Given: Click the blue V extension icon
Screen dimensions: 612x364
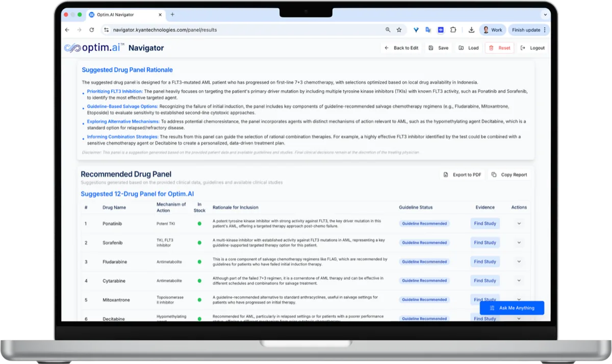Looking at the screenshot, I should pyautogui.click(x=416, y=30).
